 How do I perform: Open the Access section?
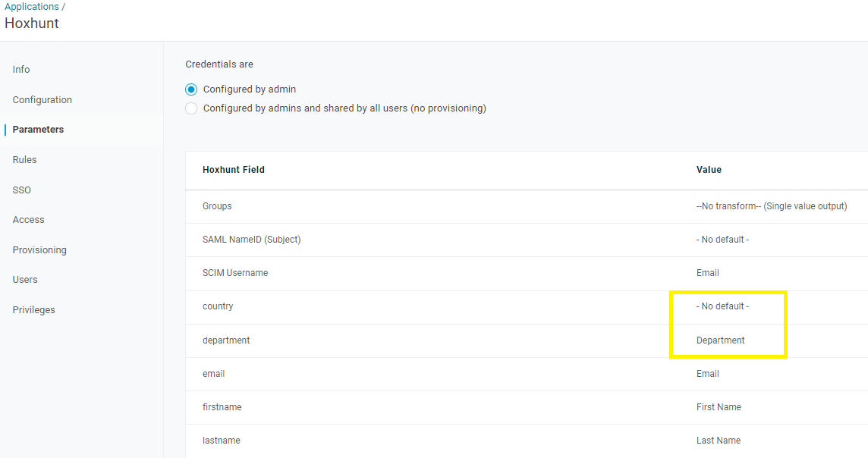[x=28, y=220]
